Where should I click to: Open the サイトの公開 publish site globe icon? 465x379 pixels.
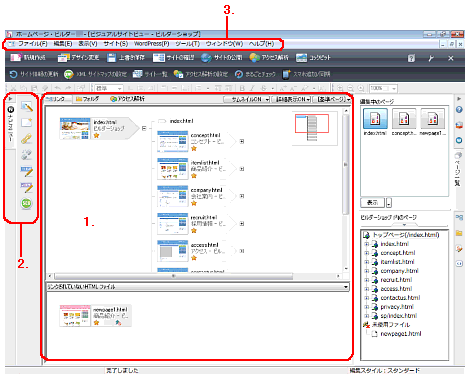coord(206,58)
